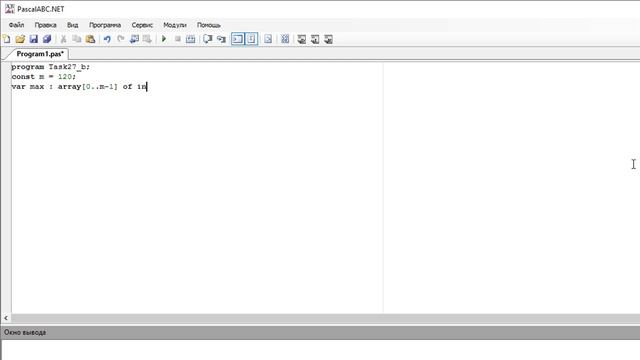Click the horizontal scrollbar left arrow

(6, 318)
